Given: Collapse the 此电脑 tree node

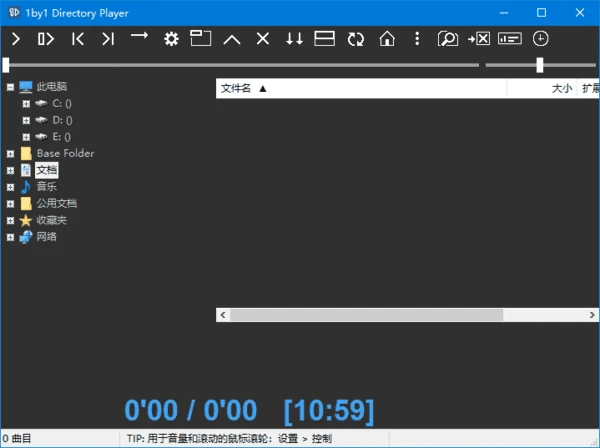Looking at the screenshot, I should [10, 87].
